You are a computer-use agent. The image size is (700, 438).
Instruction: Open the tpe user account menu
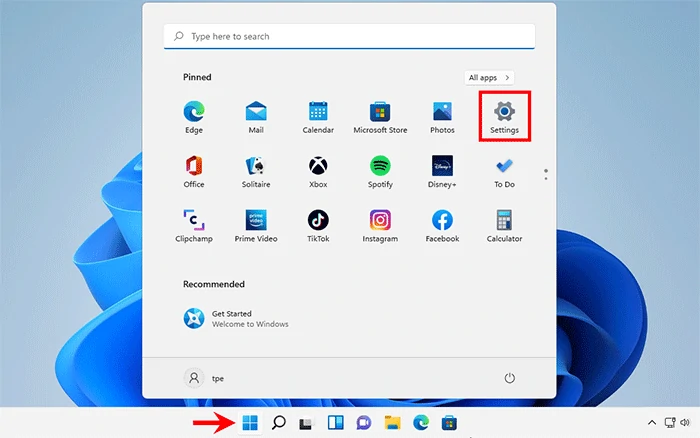(x=204, y=378)
